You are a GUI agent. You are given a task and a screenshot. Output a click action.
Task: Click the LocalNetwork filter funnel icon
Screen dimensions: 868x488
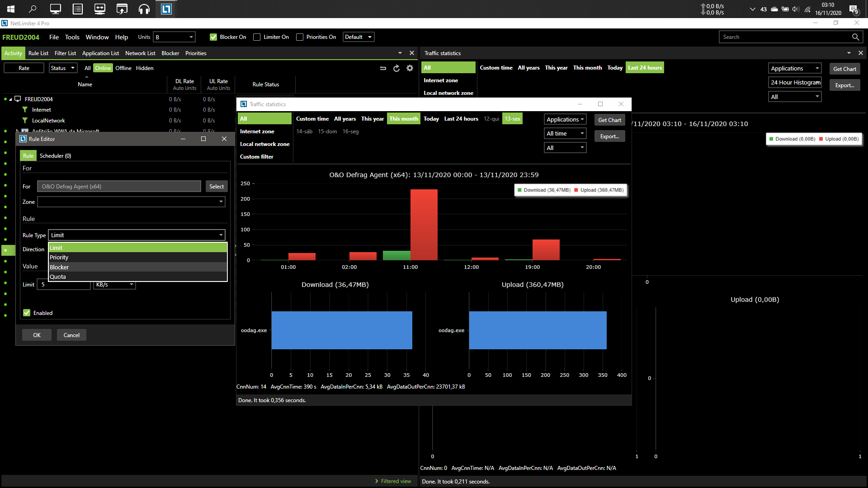coord(25,121)
